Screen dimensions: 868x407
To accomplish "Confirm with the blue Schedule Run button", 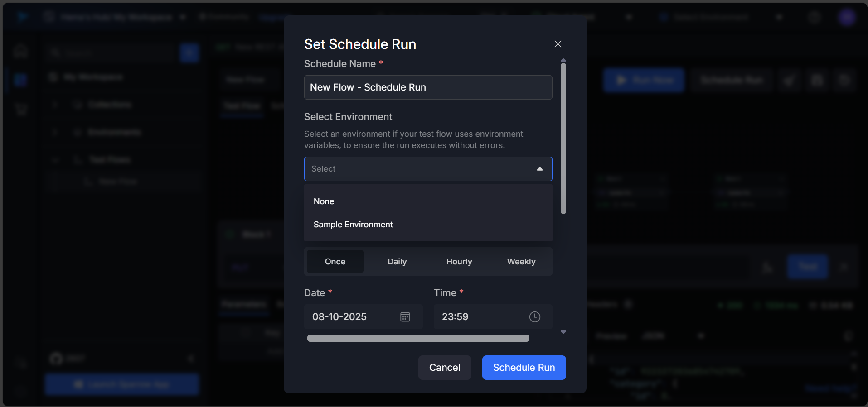I will [524, 368].
